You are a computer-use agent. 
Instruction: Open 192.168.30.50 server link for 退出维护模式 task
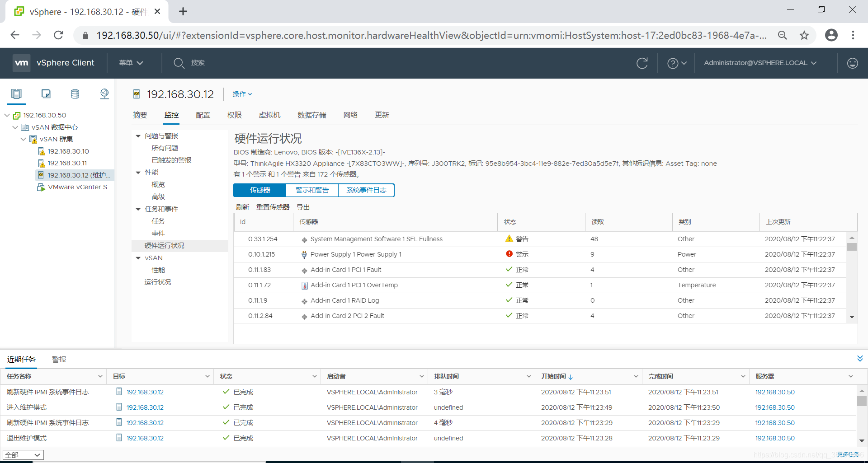coord(775,438)
